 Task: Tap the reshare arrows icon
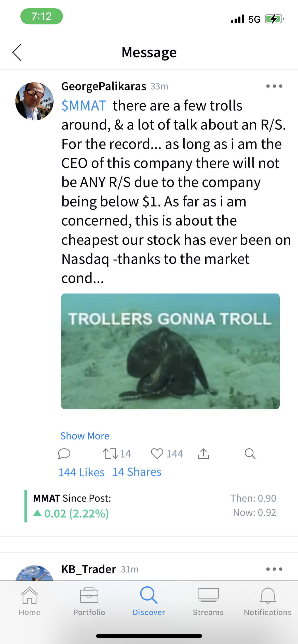(111, 453)
